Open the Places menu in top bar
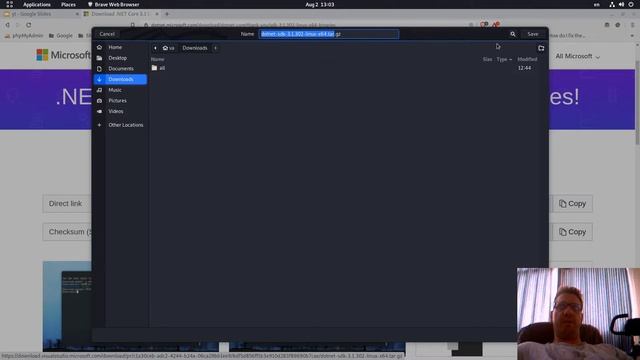Image resolution: width=640 pixels, height=360 pixels. click(x=68, y=4)
